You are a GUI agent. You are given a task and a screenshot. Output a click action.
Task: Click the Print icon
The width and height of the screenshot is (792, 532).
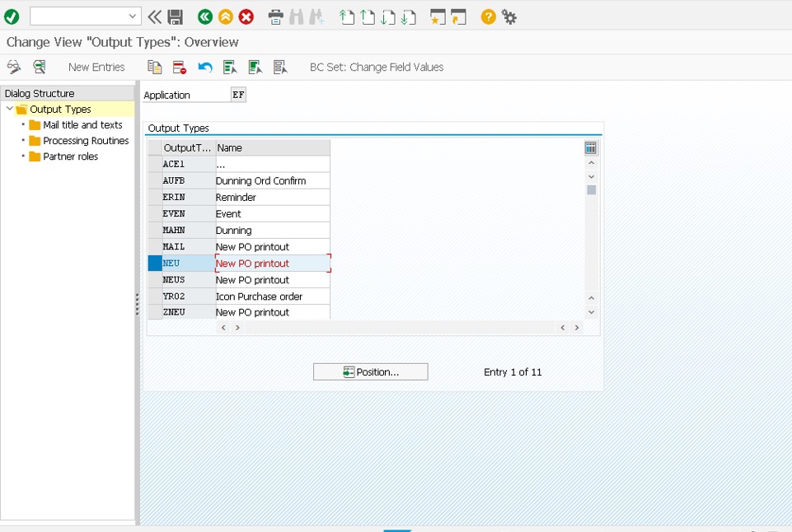(x=276, y=17)
